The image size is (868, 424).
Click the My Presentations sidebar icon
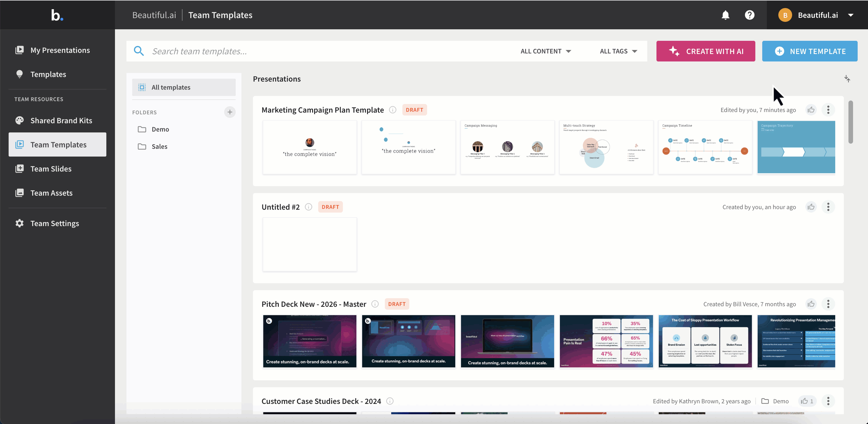point(20,50)
